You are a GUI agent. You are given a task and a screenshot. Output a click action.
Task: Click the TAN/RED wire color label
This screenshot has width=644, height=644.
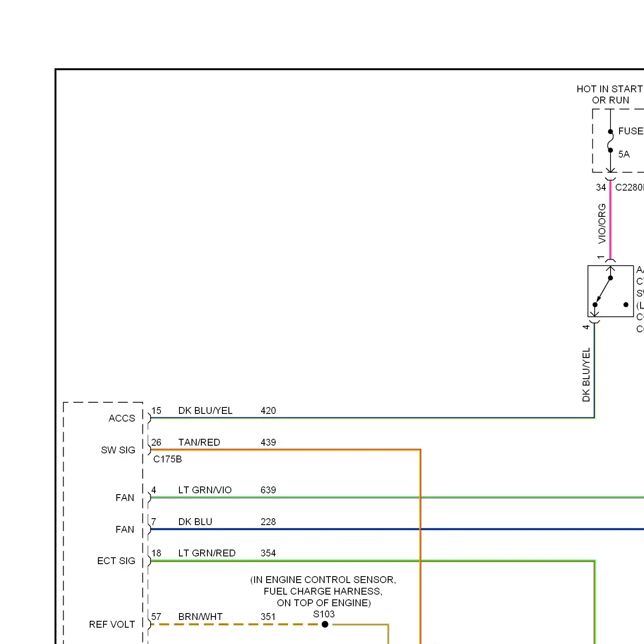click(199, 442)
